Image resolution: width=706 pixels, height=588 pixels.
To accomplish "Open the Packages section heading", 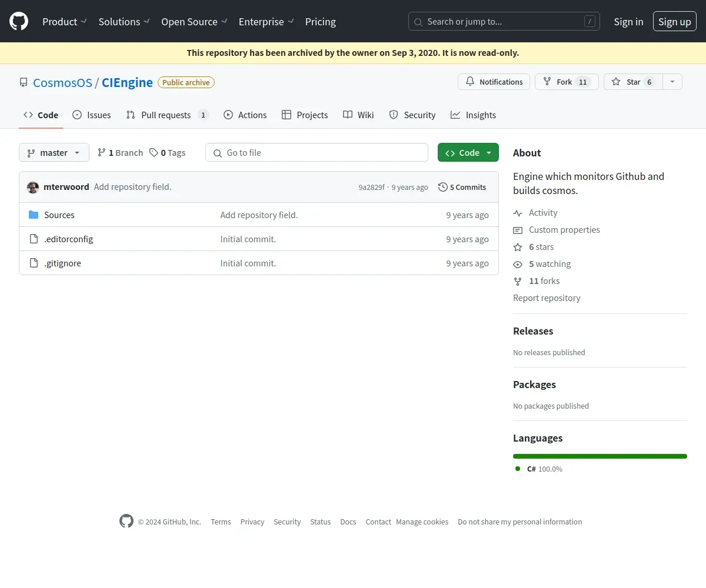I will pos(534,385).
